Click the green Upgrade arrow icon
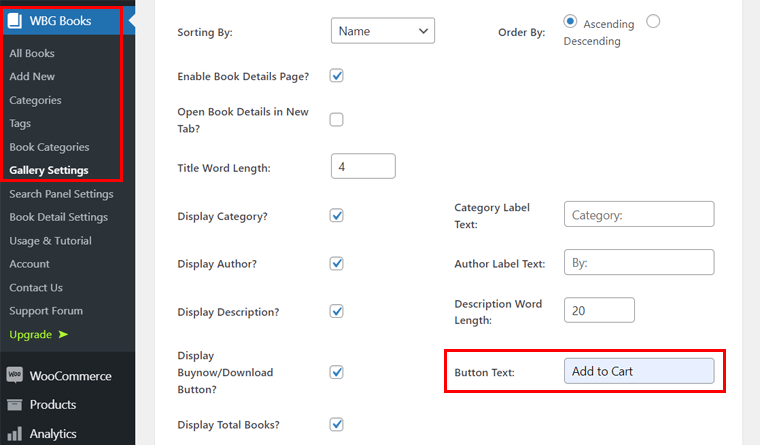 tap(63, 334)
